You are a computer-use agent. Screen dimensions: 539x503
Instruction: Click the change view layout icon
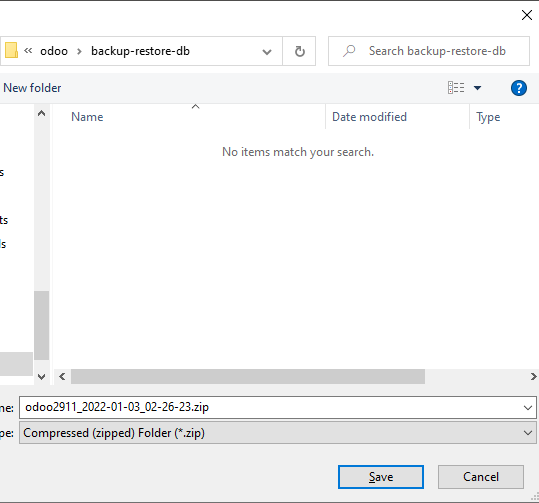456,88
